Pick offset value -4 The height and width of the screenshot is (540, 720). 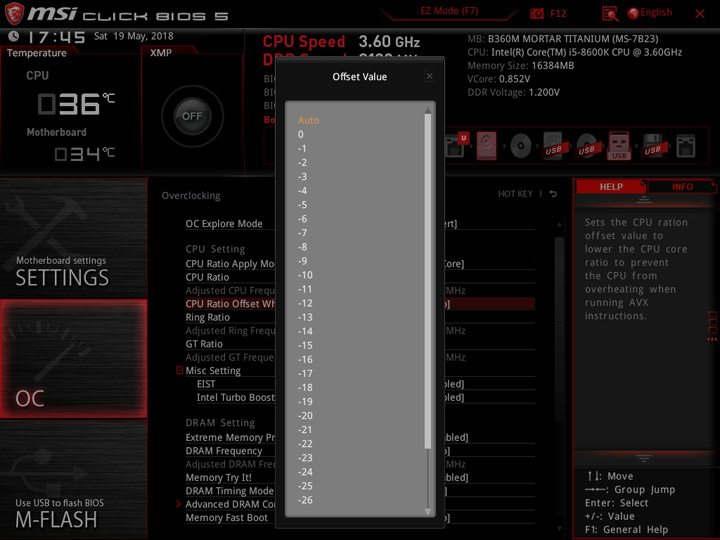[x=302, y=191]
